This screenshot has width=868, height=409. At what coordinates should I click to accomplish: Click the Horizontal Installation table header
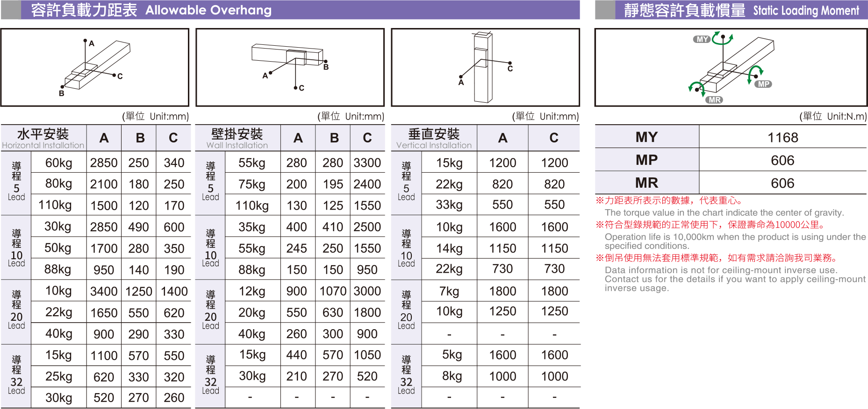[x=43, y=138]
